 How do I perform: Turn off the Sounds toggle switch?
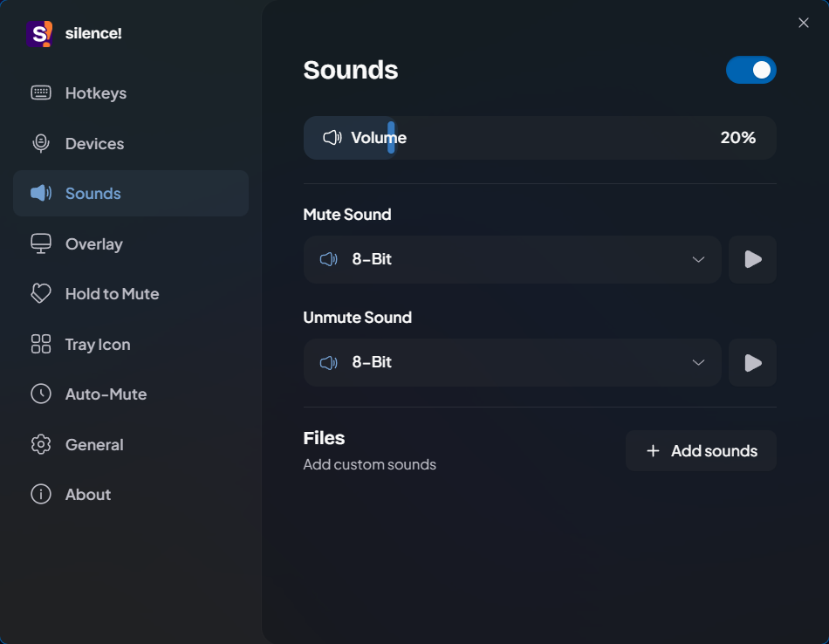(x=750, y=70)
